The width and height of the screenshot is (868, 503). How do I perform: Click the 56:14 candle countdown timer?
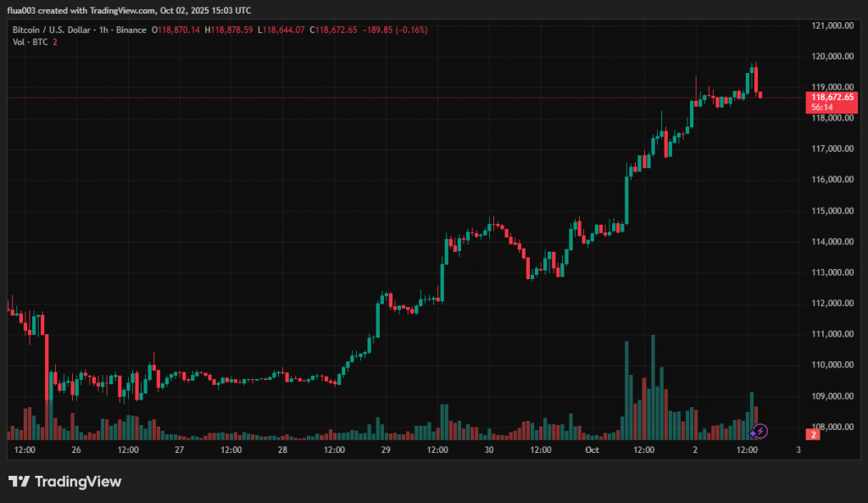(x=821, y=108)
